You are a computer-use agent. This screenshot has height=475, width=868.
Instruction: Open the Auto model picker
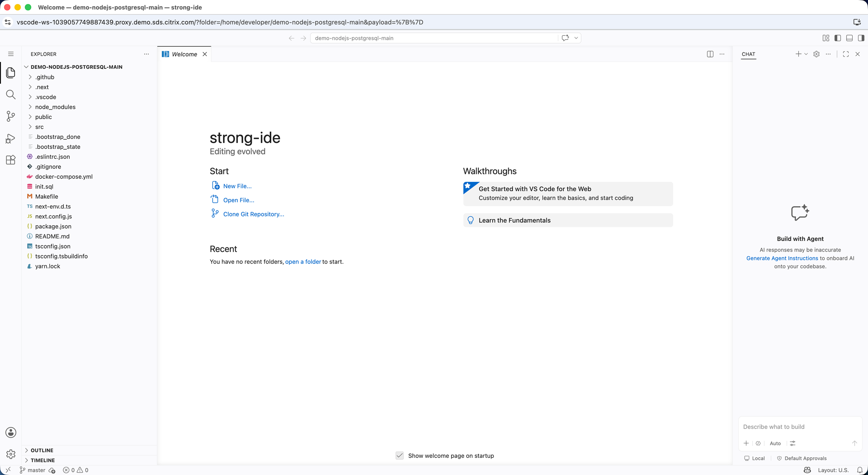775,443
